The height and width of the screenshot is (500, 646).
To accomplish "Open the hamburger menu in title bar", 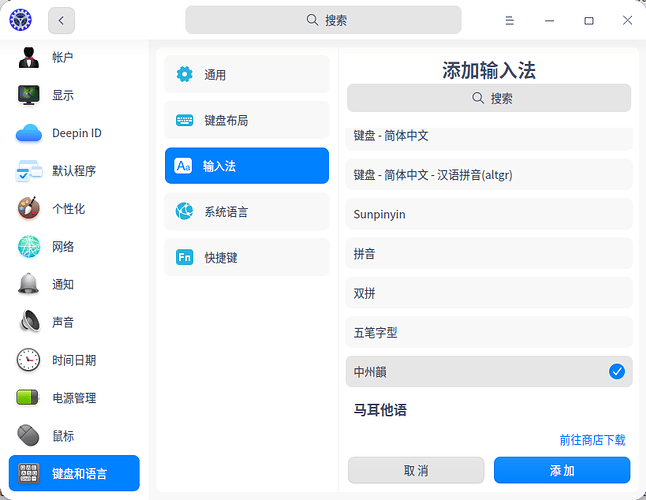I will click(x=510, y=20).
